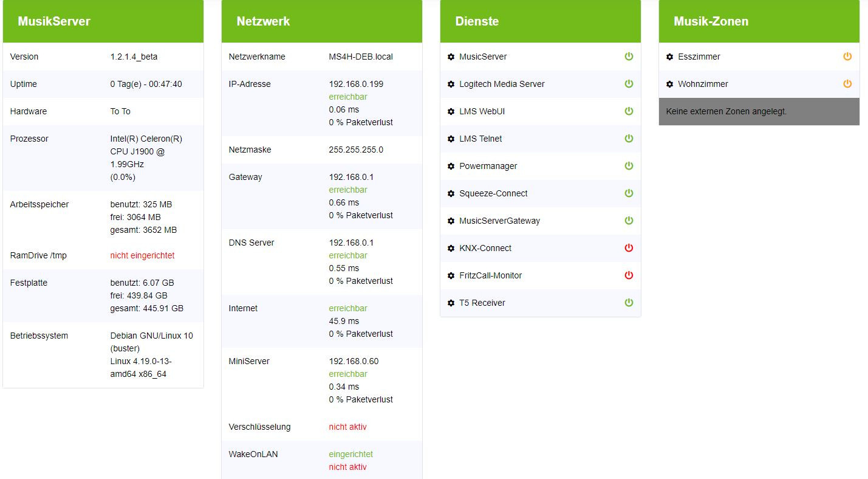
Task: Click the KNX-Connect gear icon
Action: coord(451,249)
